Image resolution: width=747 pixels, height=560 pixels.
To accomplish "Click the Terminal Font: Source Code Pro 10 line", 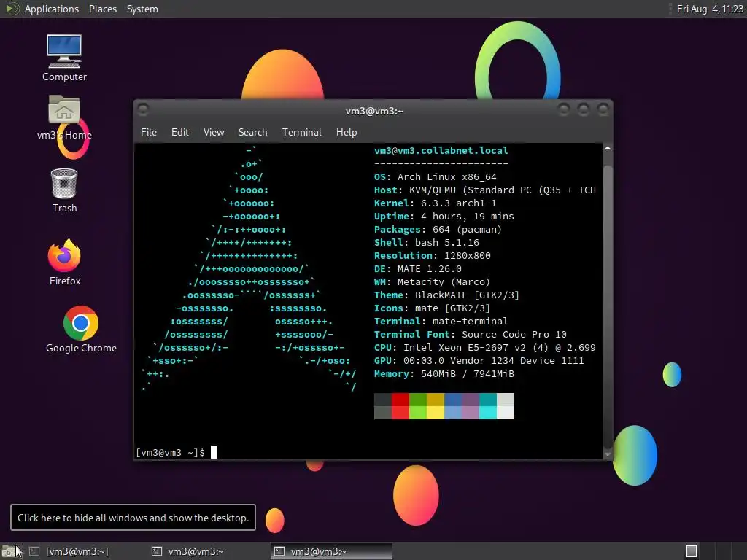I will point(471,334).
